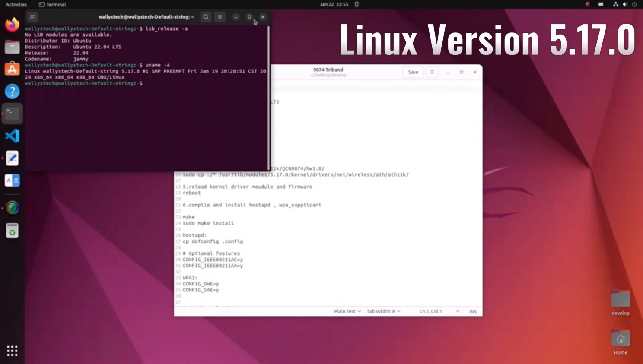Click the CONFIG_OWE=y line

click(x=201, y=284)
